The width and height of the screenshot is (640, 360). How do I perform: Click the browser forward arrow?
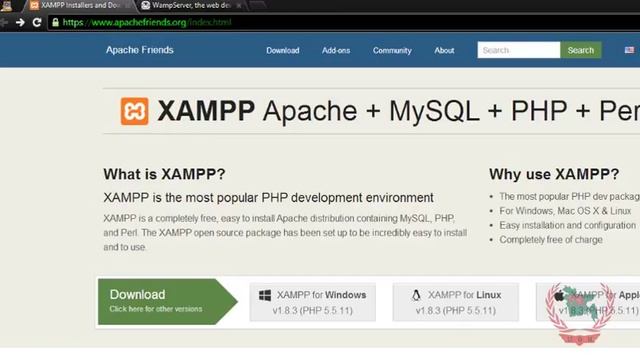20,22
